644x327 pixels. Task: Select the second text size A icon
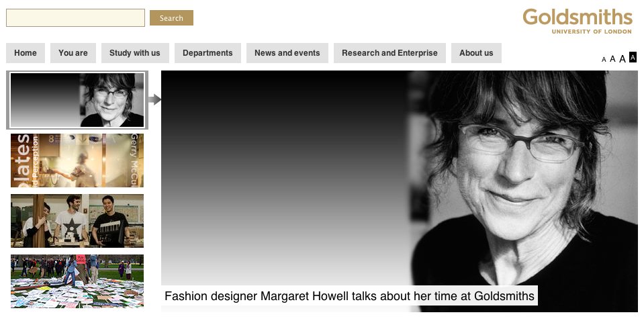click(x=612, y=59)
